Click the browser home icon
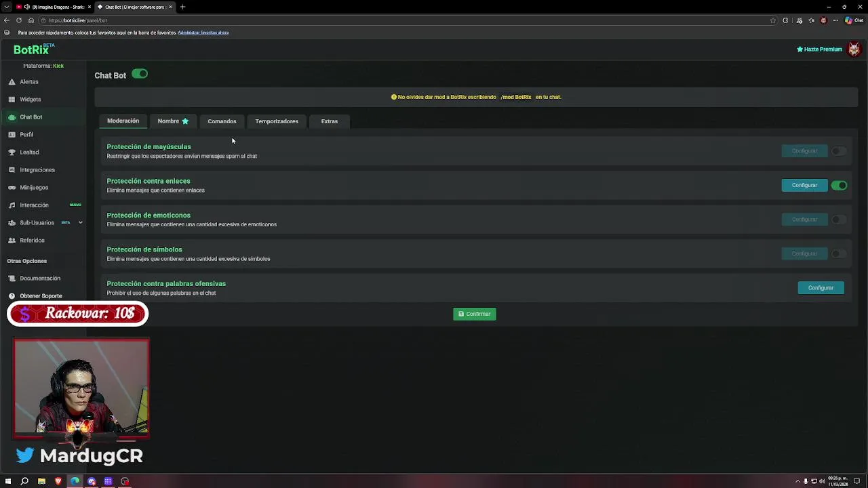The image size is (868, 488). click(x=31, y=20)
